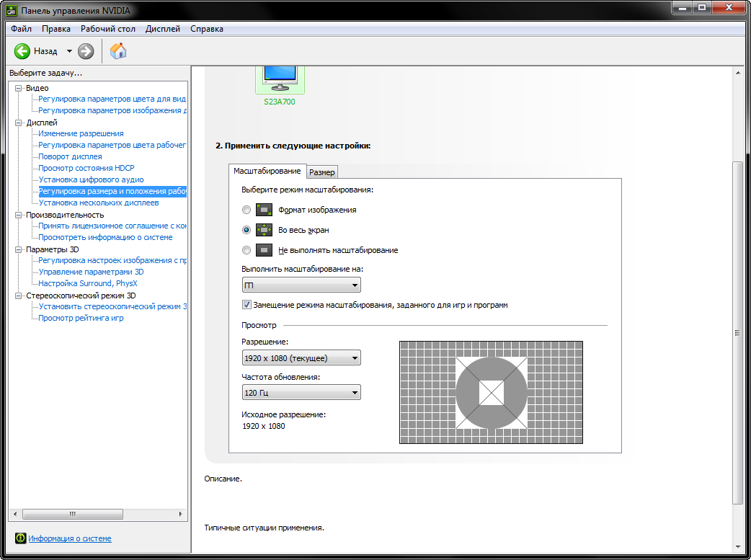Open the 'Информация о системе' link
751x560 pixels.
70,538
